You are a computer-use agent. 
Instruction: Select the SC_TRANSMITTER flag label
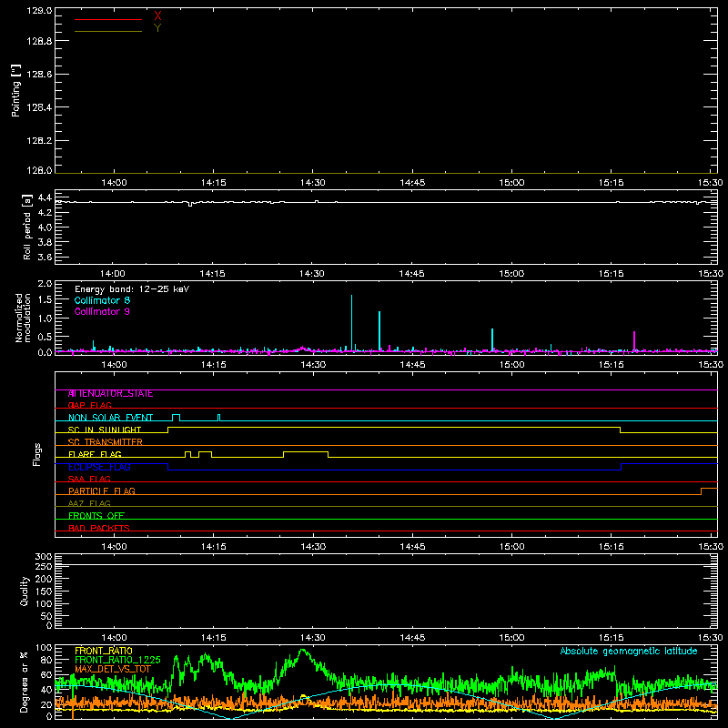tap(106, 442)
